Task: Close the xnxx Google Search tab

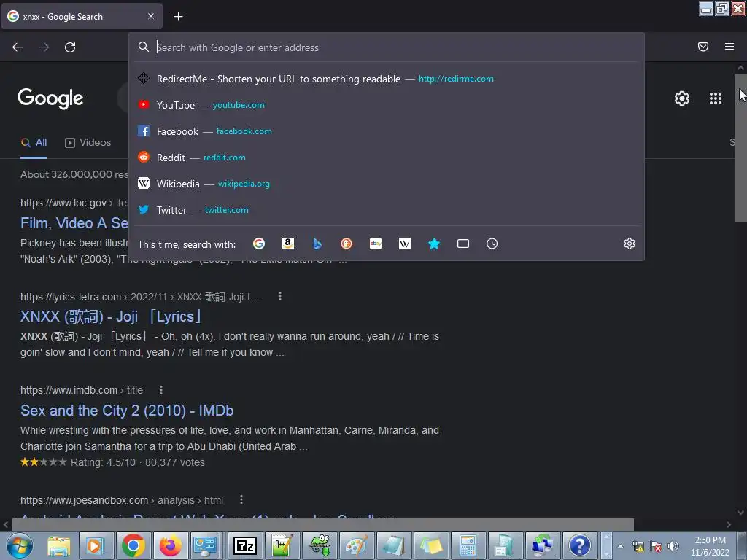Action: coord(150,16)
